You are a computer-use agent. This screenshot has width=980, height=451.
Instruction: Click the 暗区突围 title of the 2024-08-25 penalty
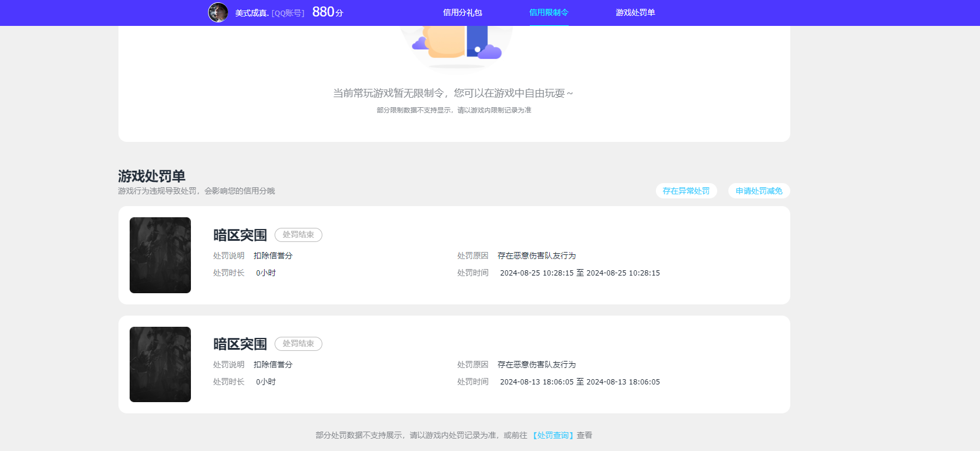point(240,235)
